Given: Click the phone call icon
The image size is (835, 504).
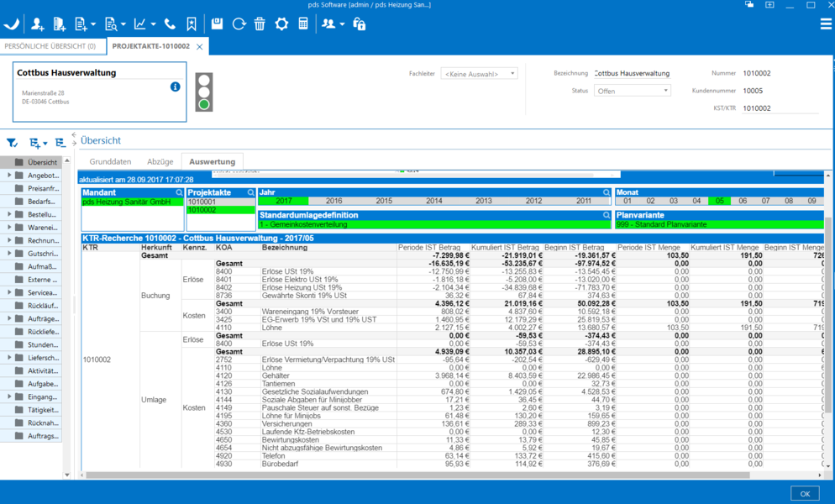Looking at the screenshot, I should pyautogui.click(x=171, y=24).
